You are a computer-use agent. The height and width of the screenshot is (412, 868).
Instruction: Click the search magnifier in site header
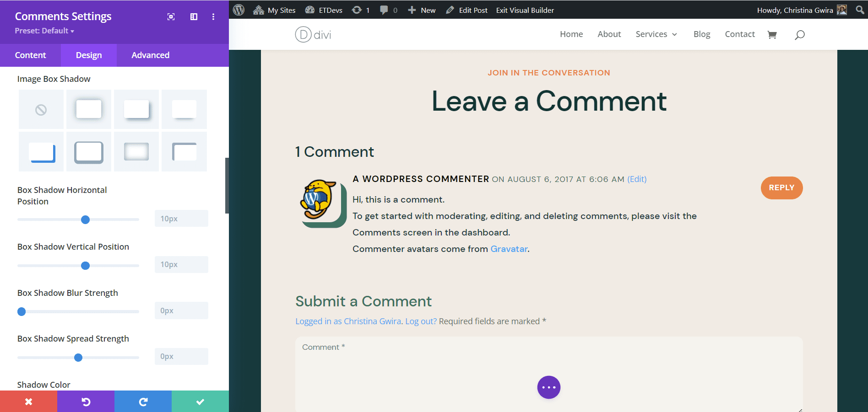[x=799, y=35]
